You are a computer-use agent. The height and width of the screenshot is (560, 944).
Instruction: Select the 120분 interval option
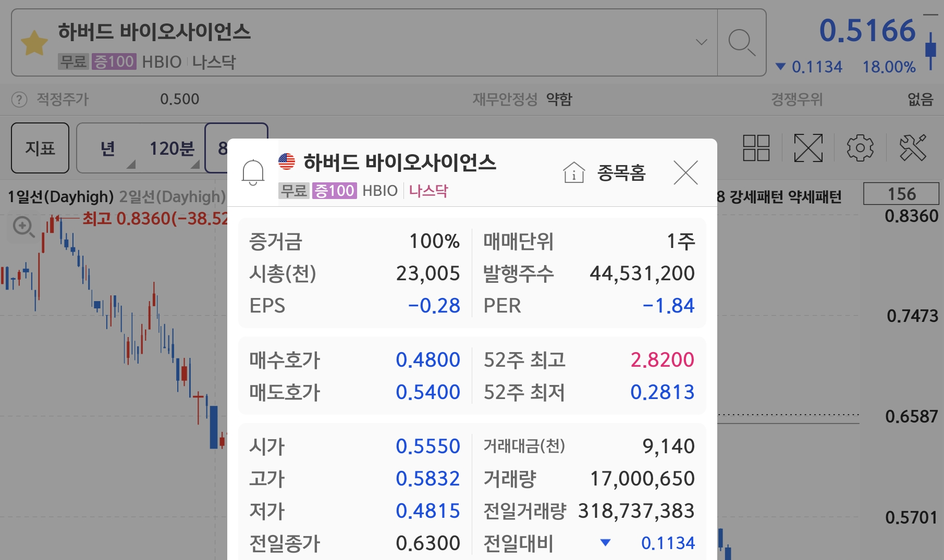pyautogui.click(x=171, y=149)
